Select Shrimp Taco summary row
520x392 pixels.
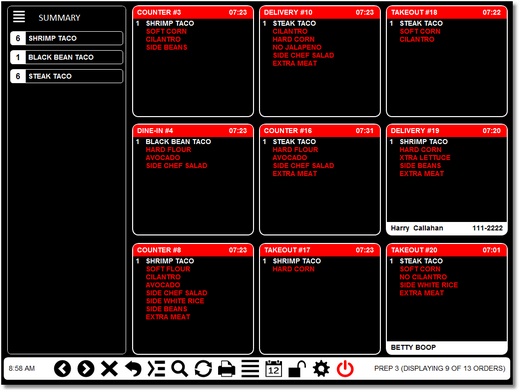[67, 38]
